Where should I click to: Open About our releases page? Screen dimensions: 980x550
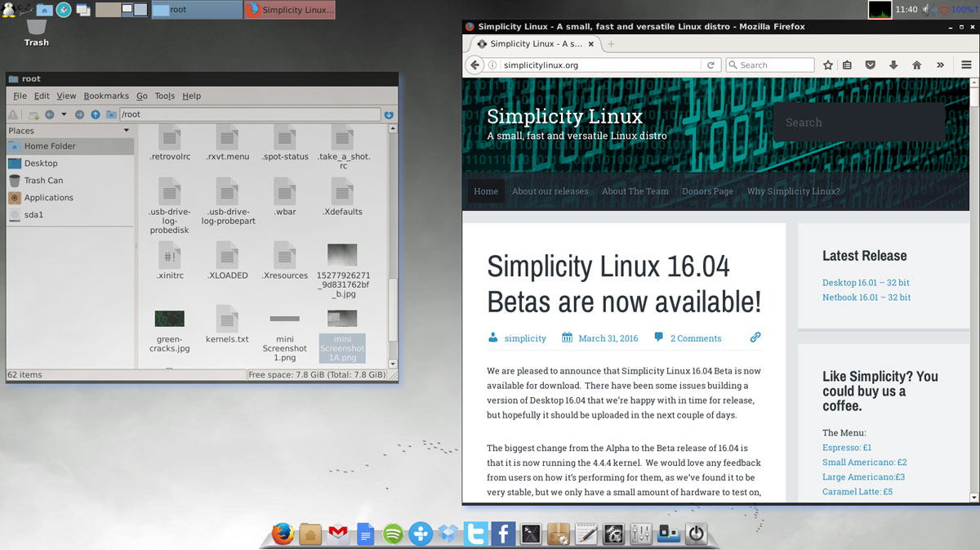[550, 191]
